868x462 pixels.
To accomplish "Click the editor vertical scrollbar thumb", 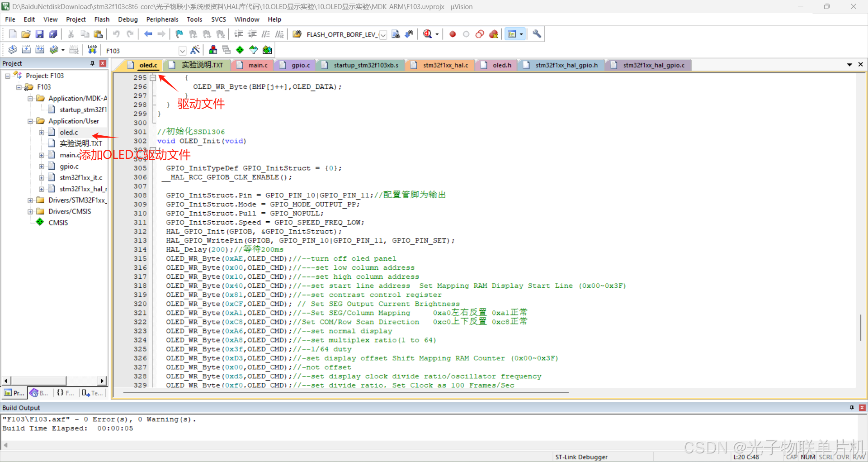I will coord(861,328).
